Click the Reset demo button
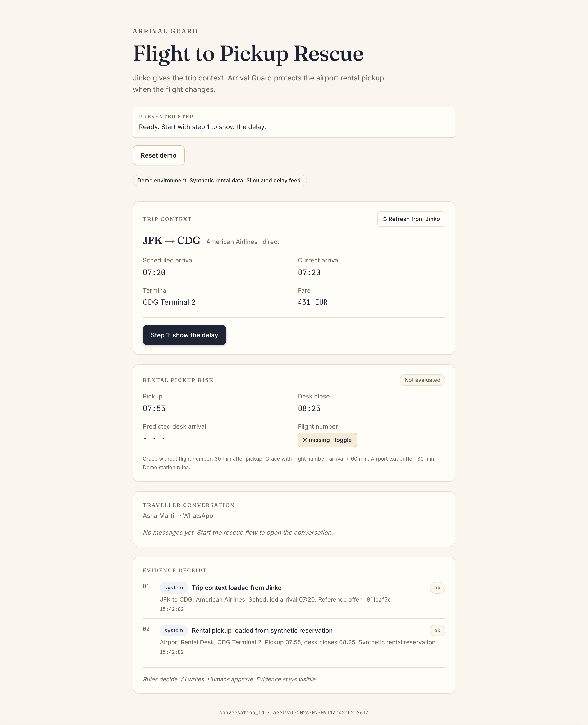 tap(159, 156)
